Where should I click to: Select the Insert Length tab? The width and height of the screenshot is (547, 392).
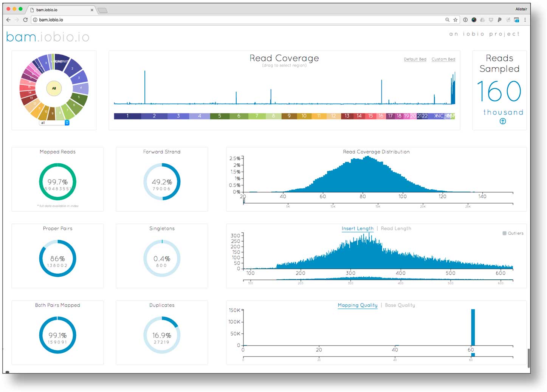(357, 228)
